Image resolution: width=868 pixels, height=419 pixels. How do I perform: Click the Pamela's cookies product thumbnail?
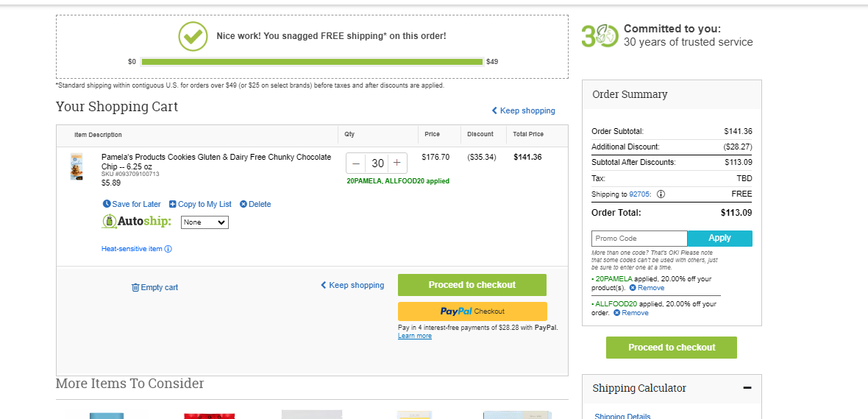pyautogui.click(x=77, y=166)
